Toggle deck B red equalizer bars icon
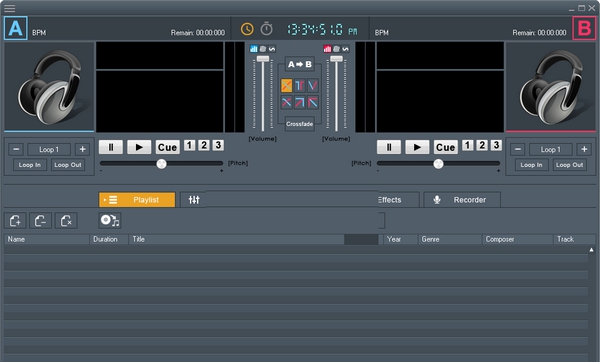This screenshot has width=600, height=362. tap(327, 49)
